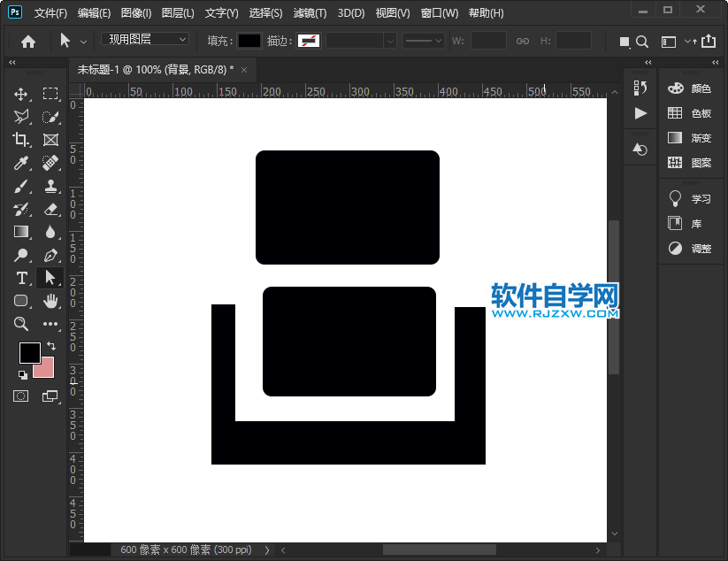Select the Move tool
The width and height of the screenshot is (728, 561).
click(x=21, y=93)
